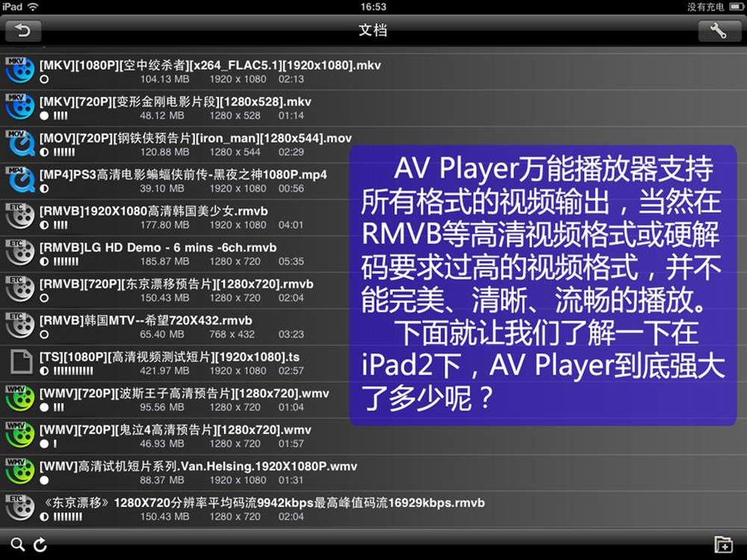
Task: Tap the search magnifier icon
Action: 18,544
